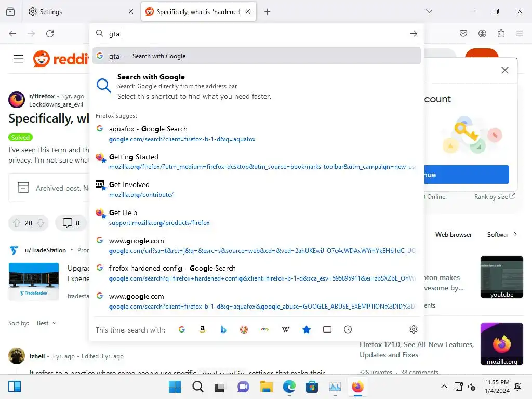Open the Izheil commenter profile link

37,356
